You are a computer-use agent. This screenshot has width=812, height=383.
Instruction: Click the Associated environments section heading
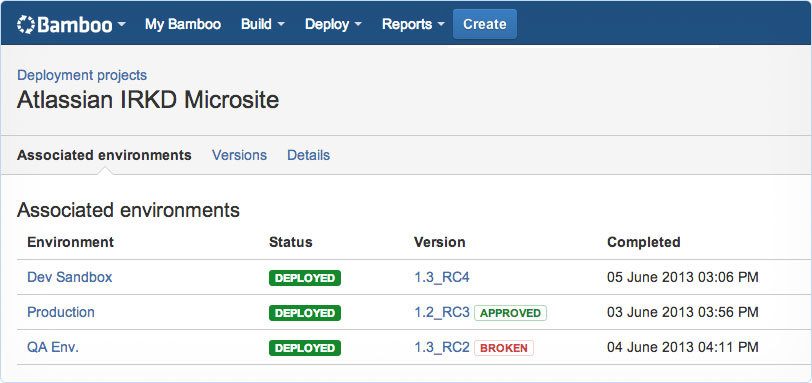click(128, 211)
